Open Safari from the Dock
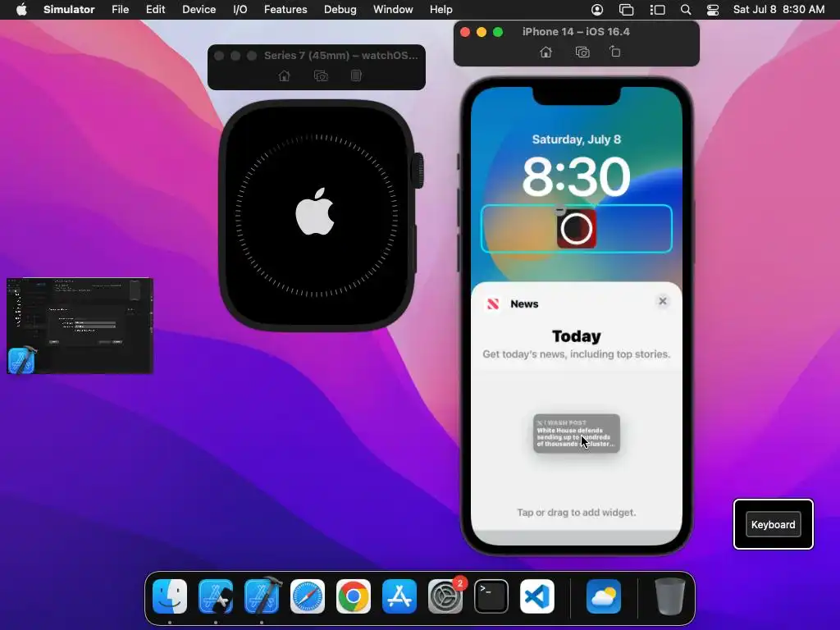This screenshot has width=840, height=630. pos(308,596)
